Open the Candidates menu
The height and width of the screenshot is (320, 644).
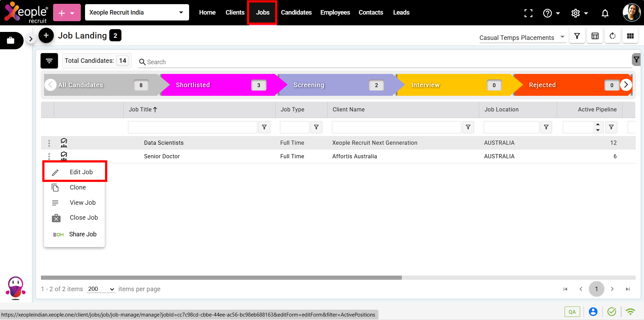(x=296, y=12)
